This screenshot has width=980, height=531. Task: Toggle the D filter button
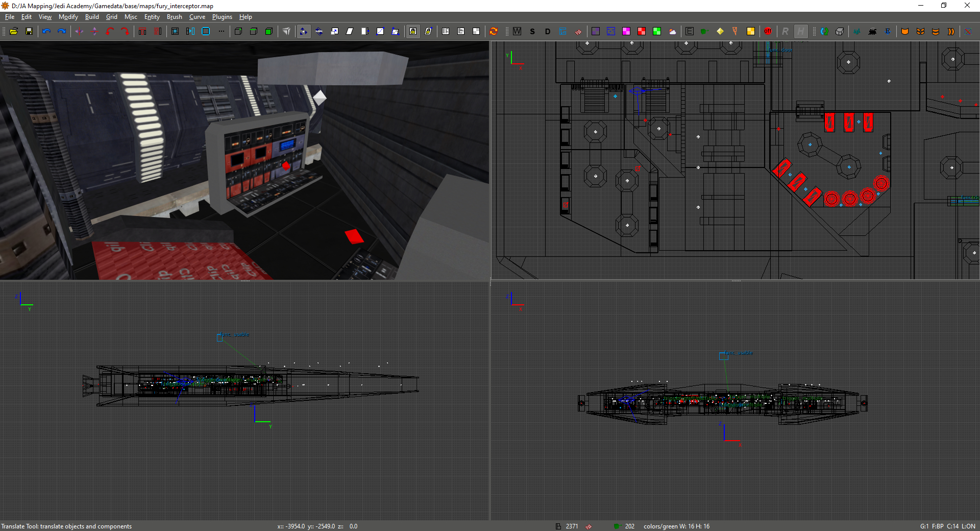click(x=548, y=31)
